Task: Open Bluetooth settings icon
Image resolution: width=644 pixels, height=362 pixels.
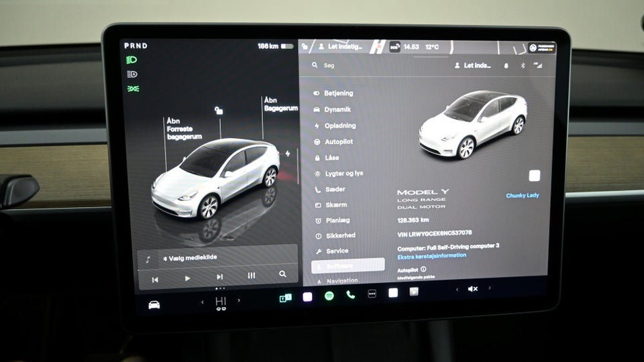Action: (523, 65)
